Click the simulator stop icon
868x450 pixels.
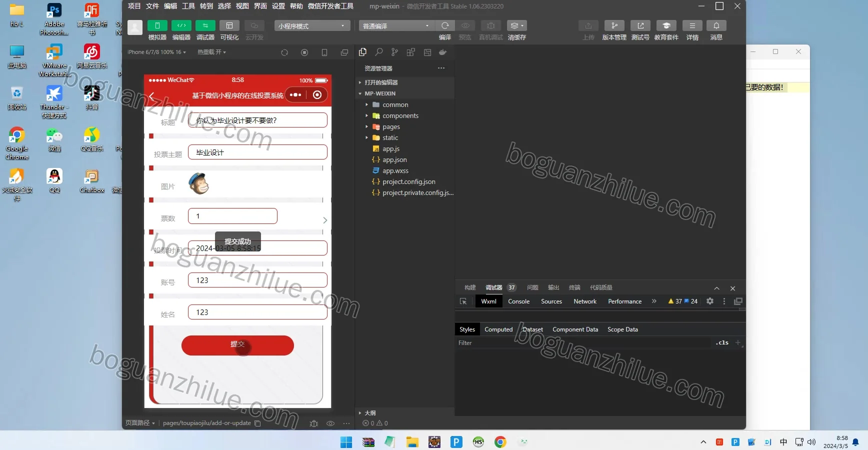click(304, 52)
